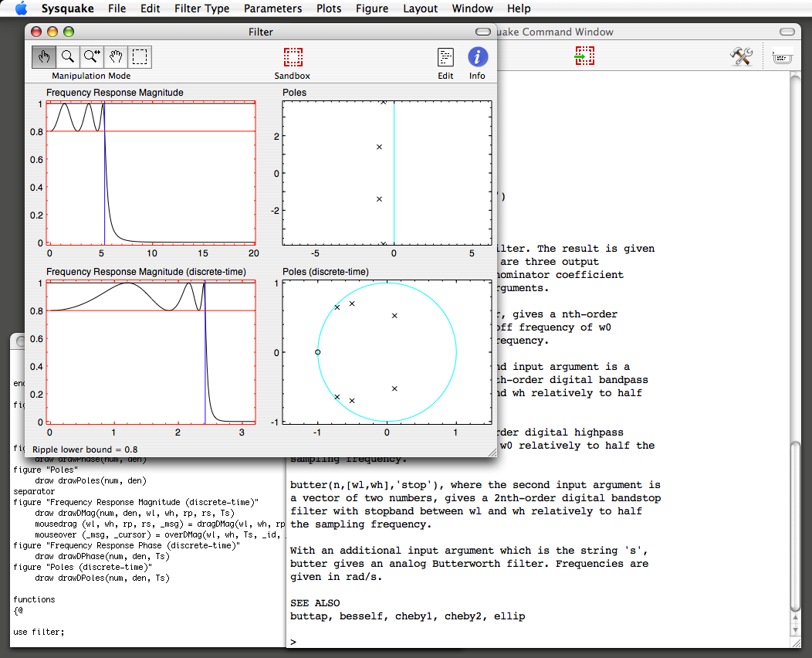The image size is (812, 658).
Task: Click the 'figure "Poles"' editor line
Action: click(x=46, y=470)
